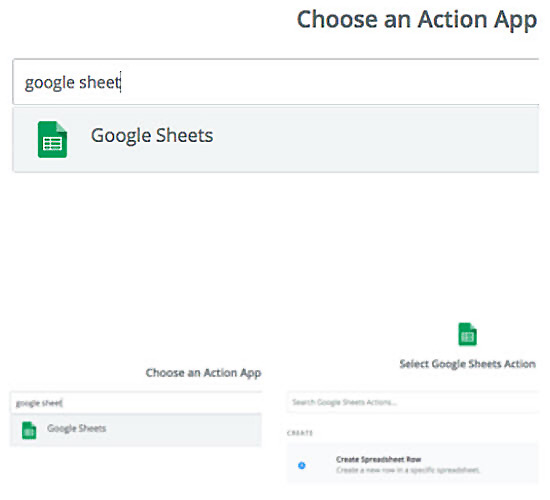The height and width of the screenshot is (500, 550).
Task: Choose the large Google Sheets result label
Action: click(x=152, y=135)
